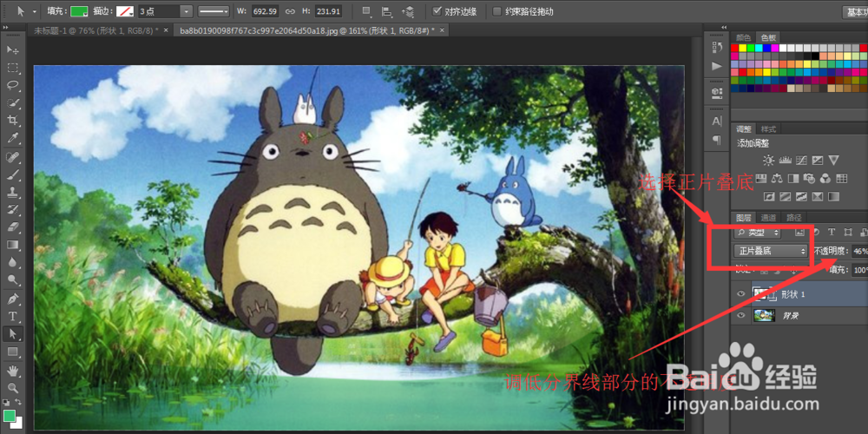
Task: Select the Gradient tool
Action: [13, 245]
